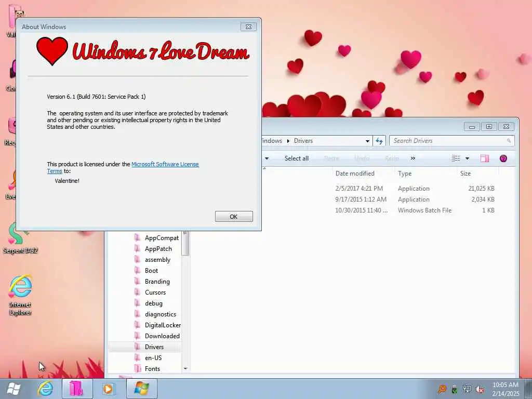Select Branding folder in tree
This screenshot has height=399, width=532.
pyautogui.click(x=157, y=282)
